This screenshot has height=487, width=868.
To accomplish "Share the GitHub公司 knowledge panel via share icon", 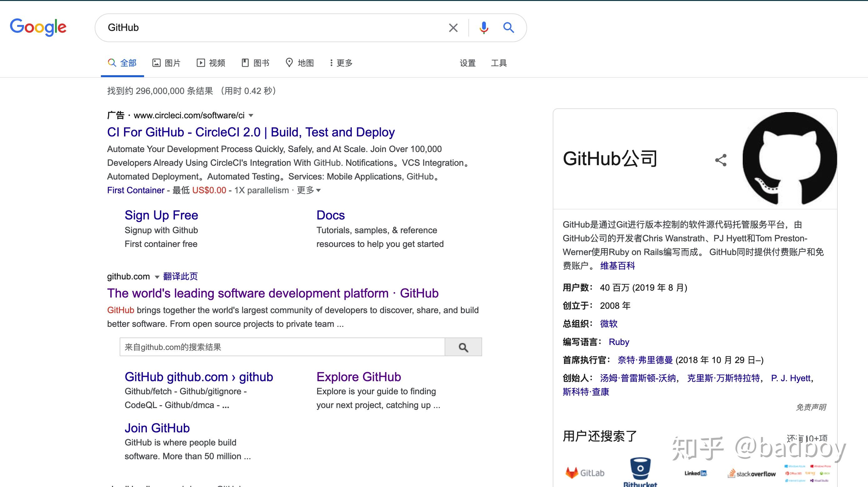I will click(x=721, y=160).
